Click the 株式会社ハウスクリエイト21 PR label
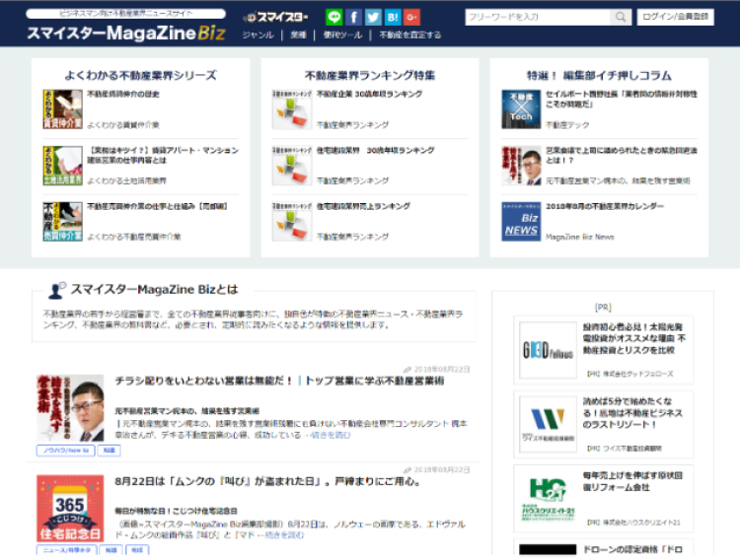The width and height of the screenshot is (740, 560). pyautogui.click(x=633, y=523)
